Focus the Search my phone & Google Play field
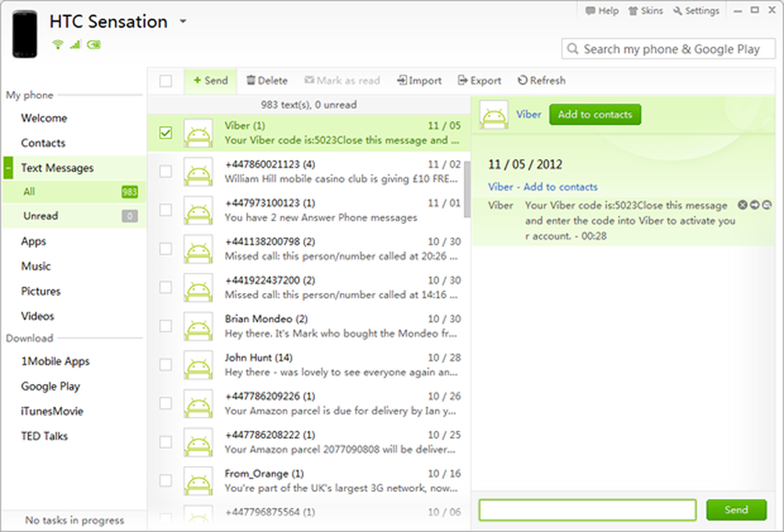This screenshot has height=532, width=784. pos(669,49)
